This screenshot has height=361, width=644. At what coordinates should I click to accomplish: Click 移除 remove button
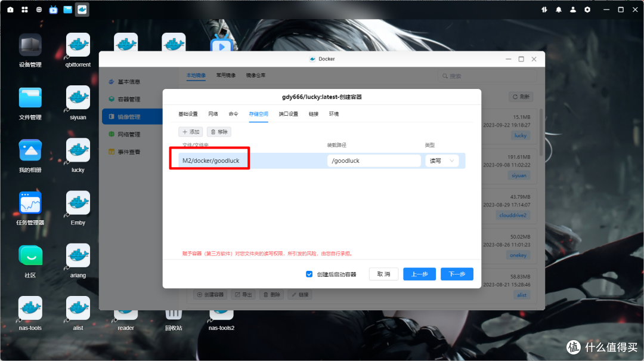tap(219, 132)
